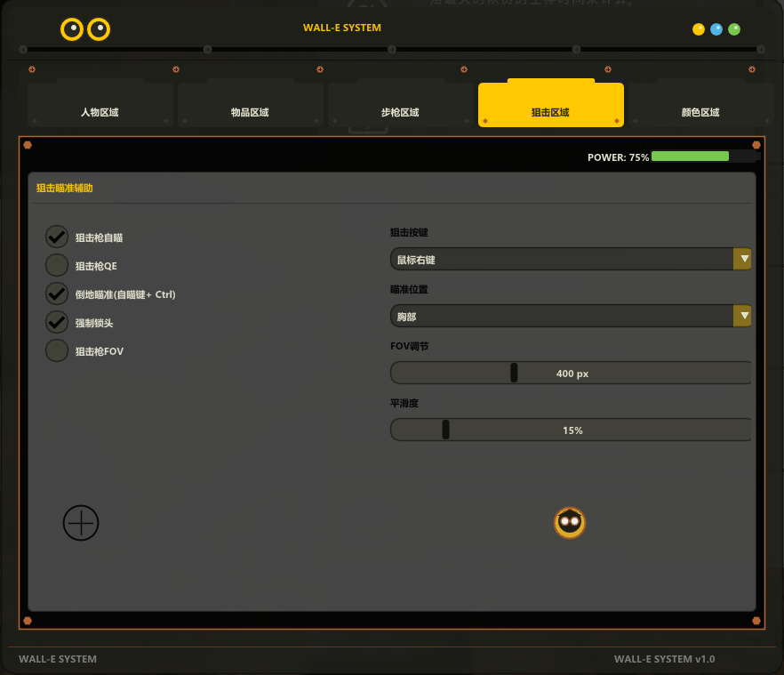Click the yellow dot window button
784x675 pixels.
tap(699, 29)
